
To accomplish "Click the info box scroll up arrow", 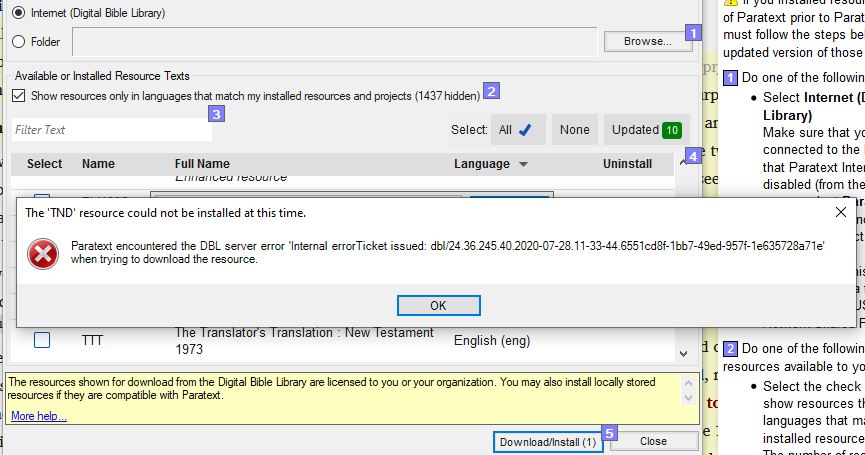I will (x=688, y=382).
